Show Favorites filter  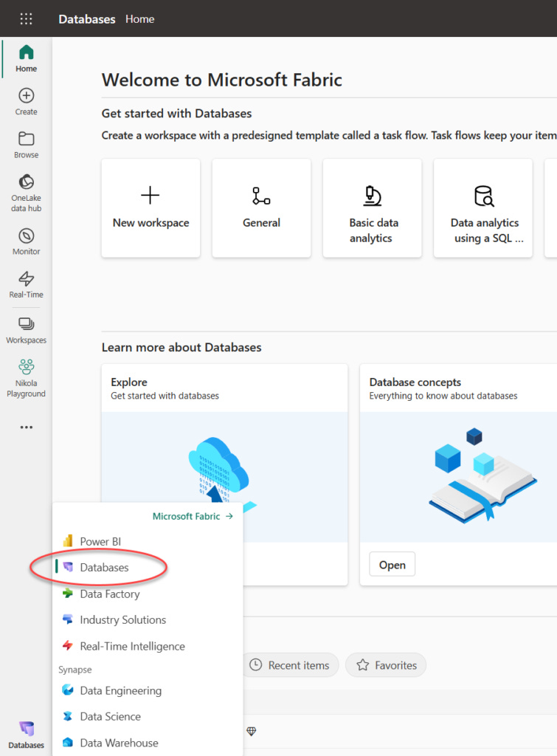coord(387,665)
